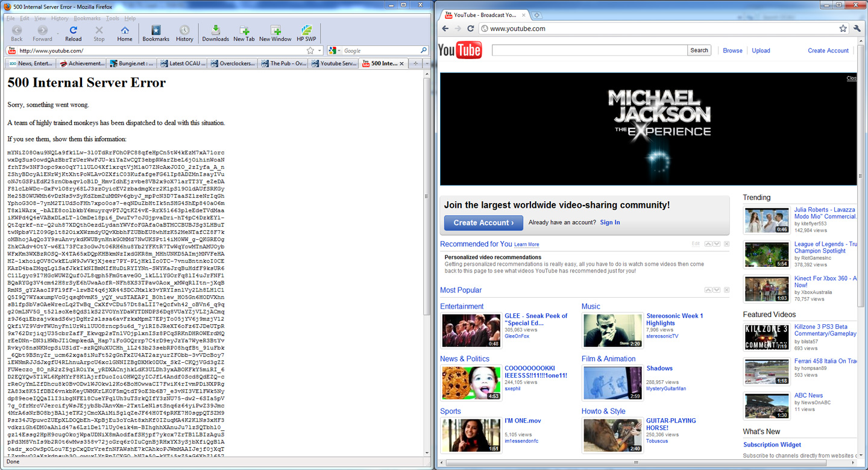
Task: Open the Subscription Widget link
Action: pos(772,445)
